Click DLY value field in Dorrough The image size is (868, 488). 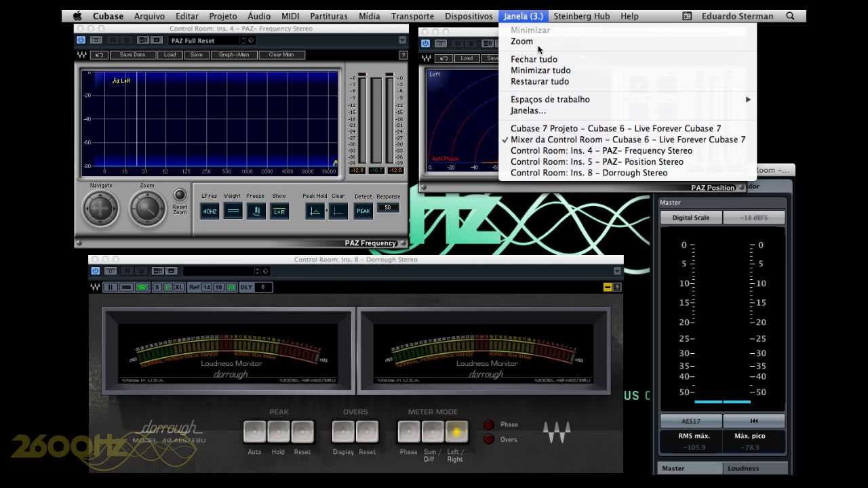tap(263, 287)
